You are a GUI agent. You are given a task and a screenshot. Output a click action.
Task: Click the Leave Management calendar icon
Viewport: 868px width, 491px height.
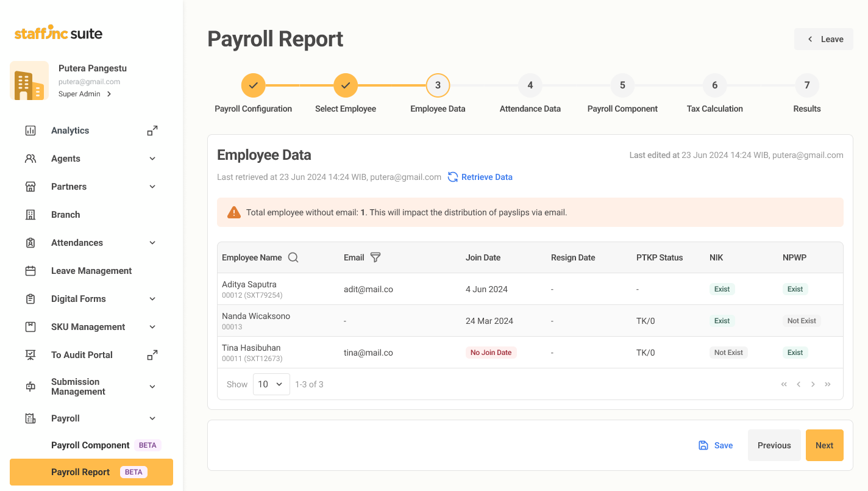(30, 271)
